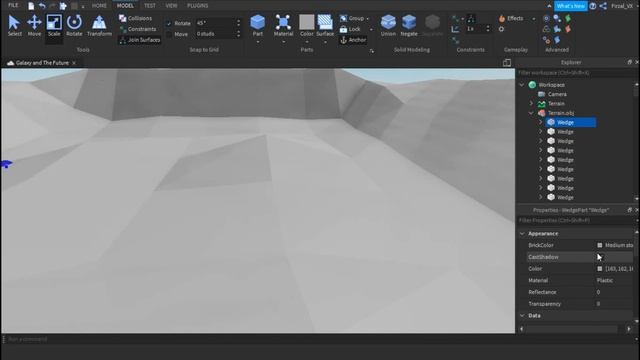Screen dimensions: 640x360
Task: Toggle Join Surfaces
Action: [140, 40]
